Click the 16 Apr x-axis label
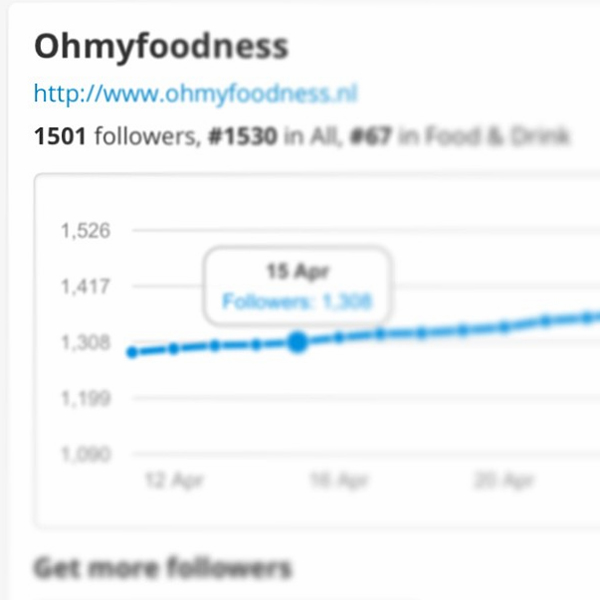 339,481
